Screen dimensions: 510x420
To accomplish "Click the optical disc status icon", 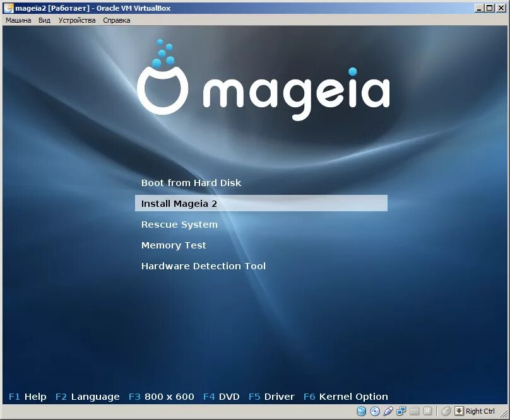I will coord(375,411).
